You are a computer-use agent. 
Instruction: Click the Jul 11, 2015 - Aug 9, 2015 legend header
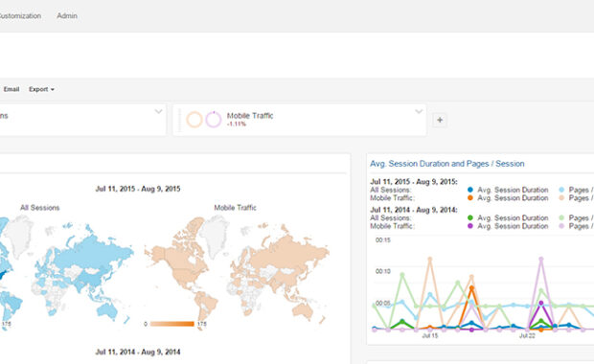tap(414, 182)
